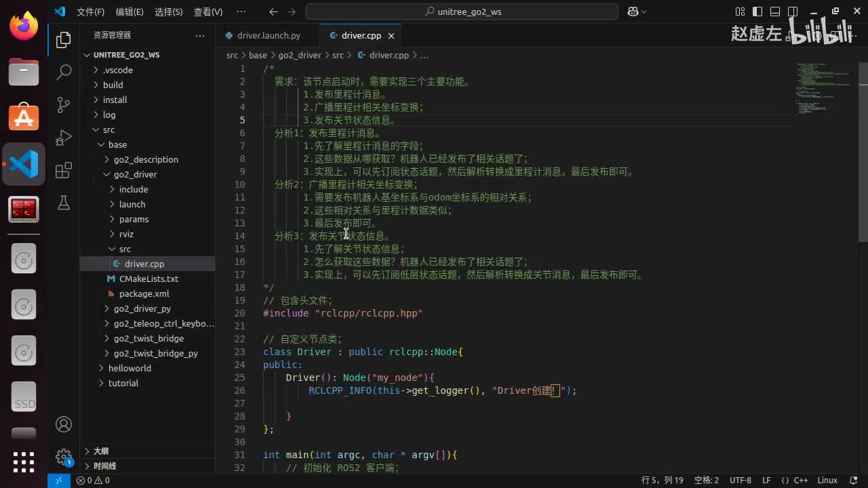Toggle the secondary side bar
868x488 pixels.
tap(792, 12)
